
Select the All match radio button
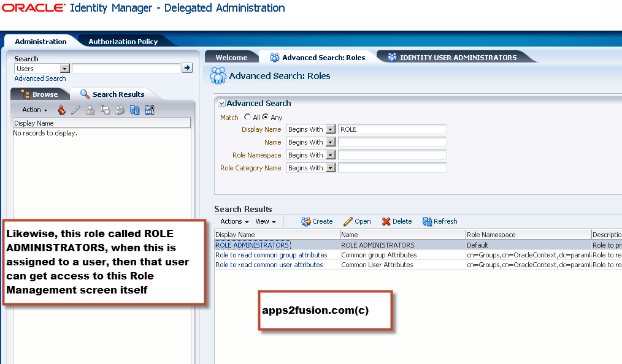[x=248, y=117]
